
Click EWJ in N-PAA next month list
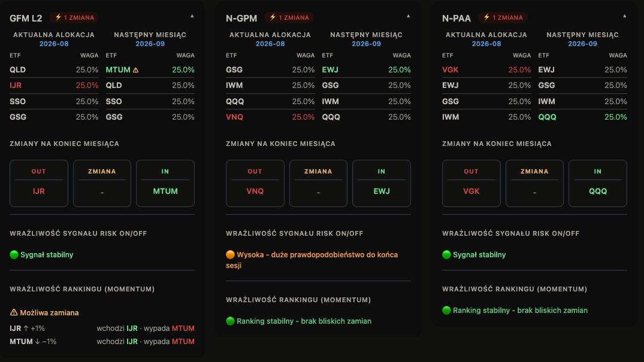(x=546, y=70)
